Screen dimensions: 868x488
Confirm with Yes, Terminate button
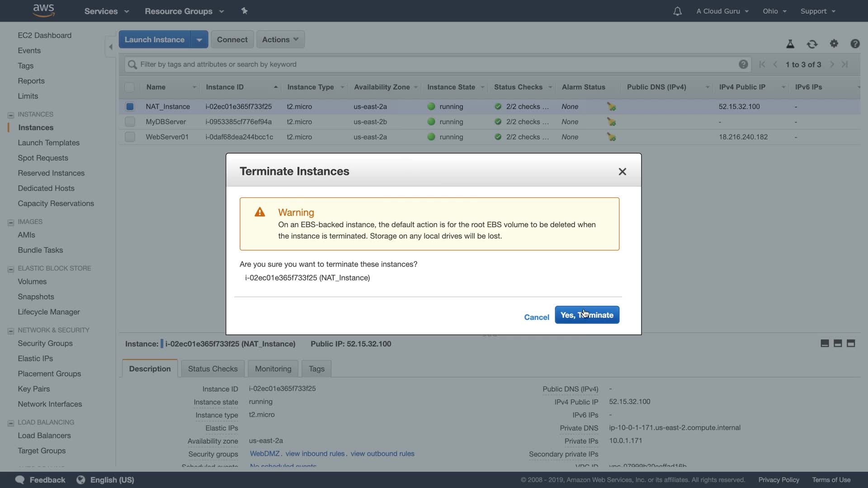587,315
